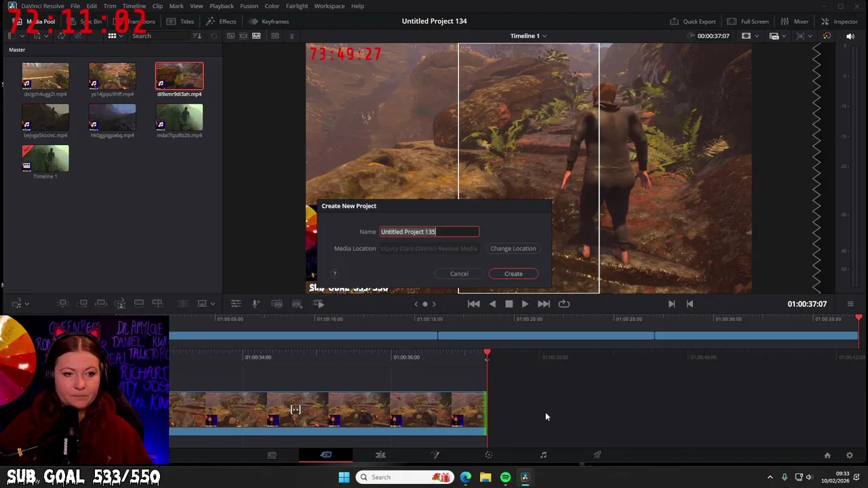Toggle the Keyframes panel
Screen dimensions: 868x488
[x=268, y=21]
